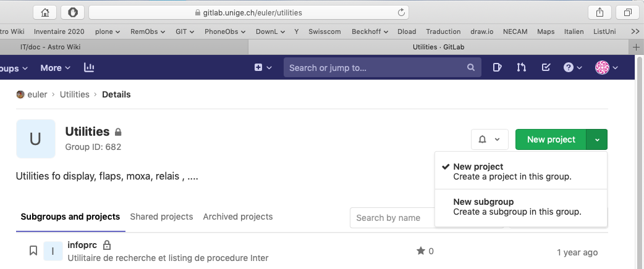The image size is (644, 269).
Task: Click the green New project button
Action: pyautogui.click(x=551, y=139)
